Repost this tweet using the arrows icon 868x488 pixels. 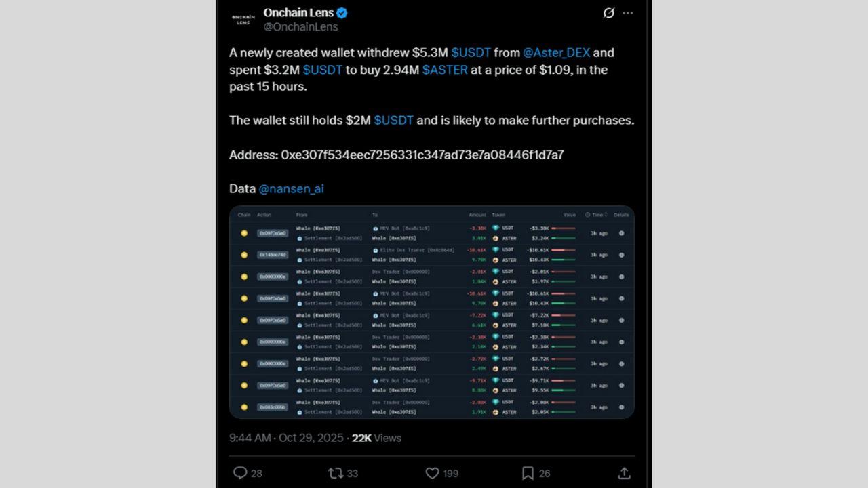coord(336,473)
